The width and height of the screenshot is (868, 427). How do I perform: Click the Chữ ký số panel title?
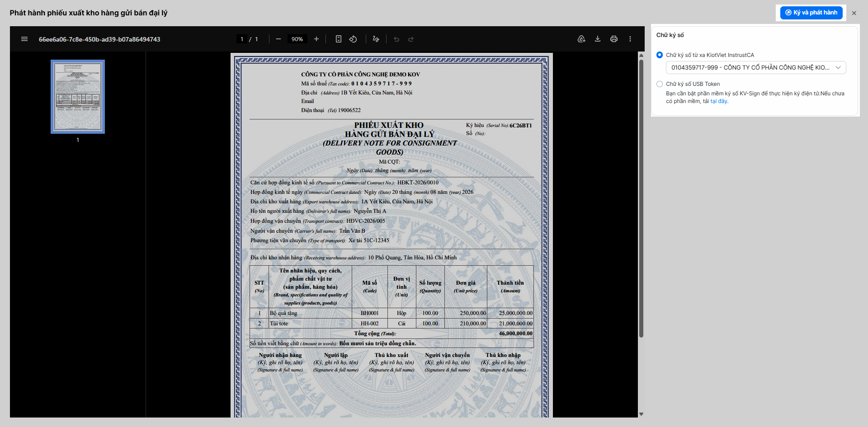point(670,35)
